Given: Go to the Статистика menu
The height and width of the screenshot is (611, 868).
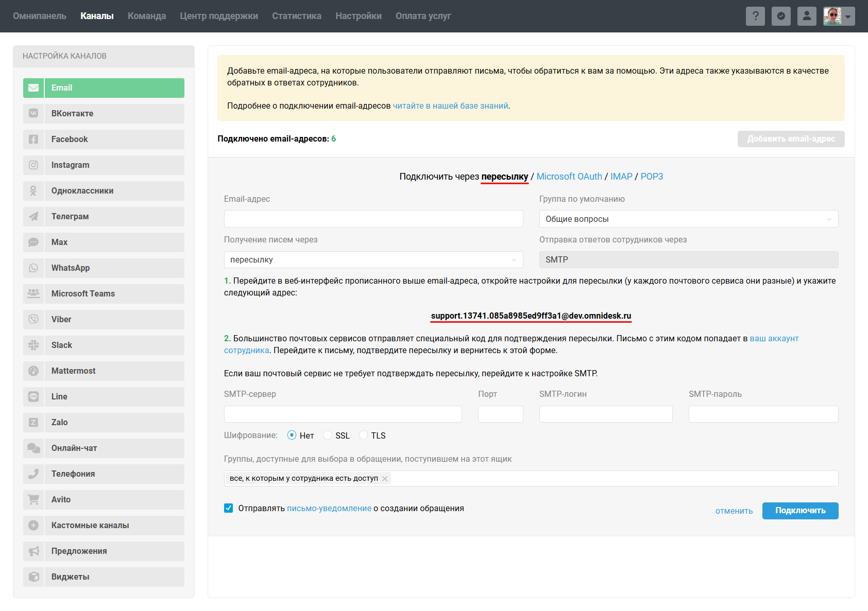Looking at the screenshot, I should 296,16.
